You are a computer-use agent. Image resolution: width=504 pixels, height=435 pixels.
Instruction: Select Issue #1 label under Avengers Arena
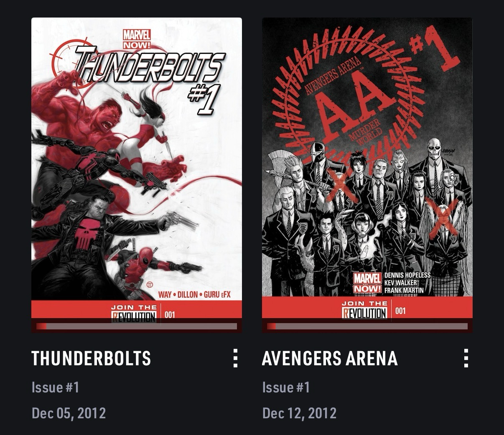click(286, 387)
